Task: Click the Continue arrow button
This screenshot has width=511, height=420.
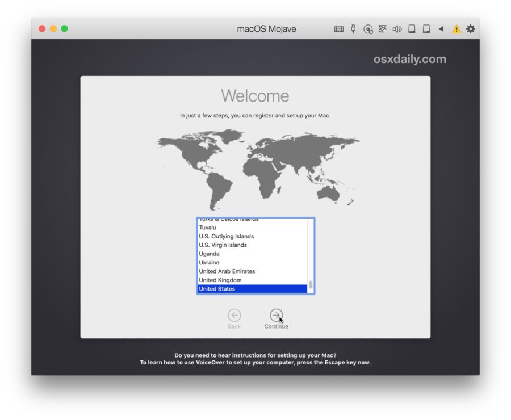Action: coord(276,316)
